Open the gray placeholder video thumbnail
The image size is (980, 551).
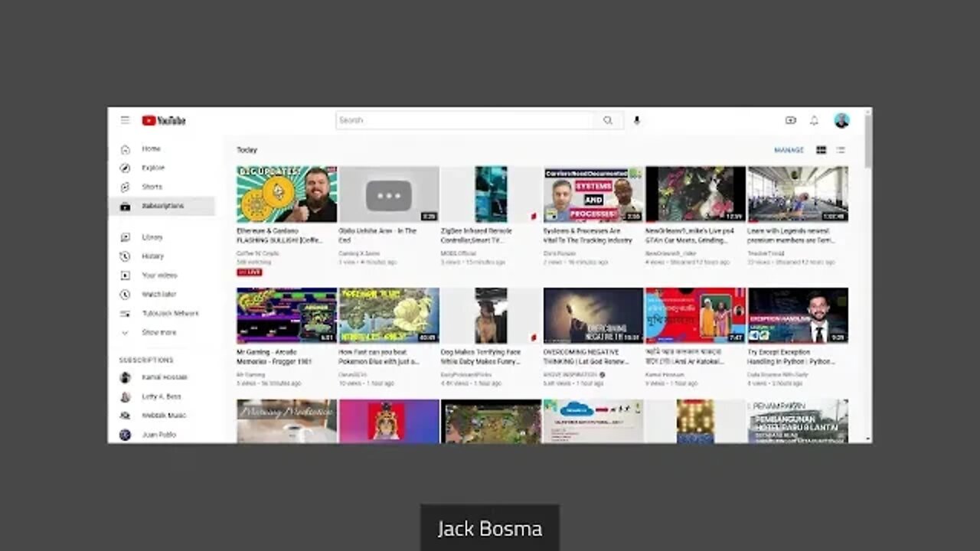pos(389,194)
